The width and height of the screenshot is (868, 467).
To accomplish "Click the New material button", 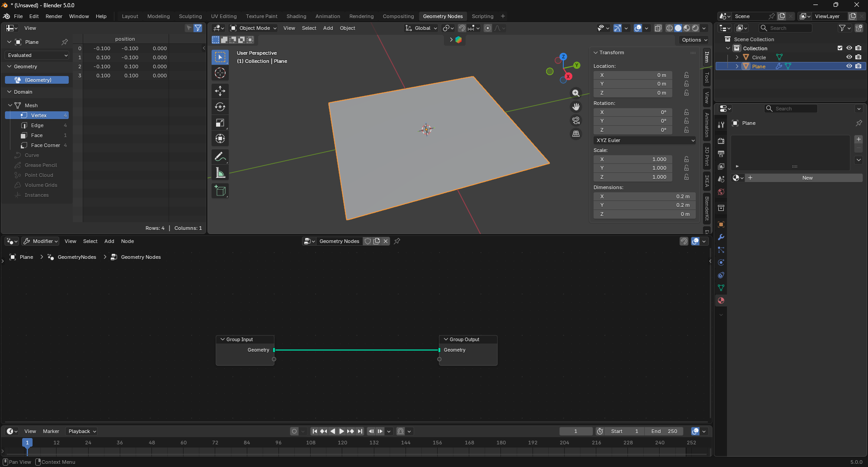I will pyautogui.click(x=807, y=178).
